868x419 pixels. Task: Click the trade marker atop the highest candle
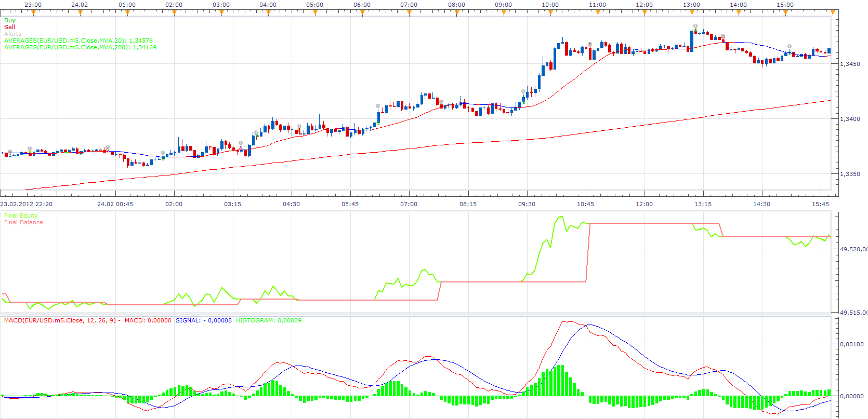coord(695,26)
